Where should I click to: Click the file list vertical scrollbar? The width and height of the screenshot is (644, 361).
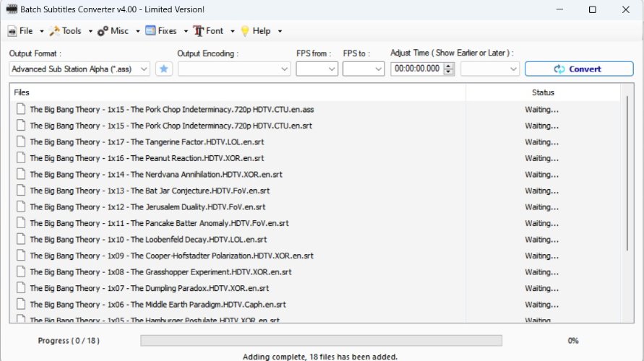coord(626,173)
